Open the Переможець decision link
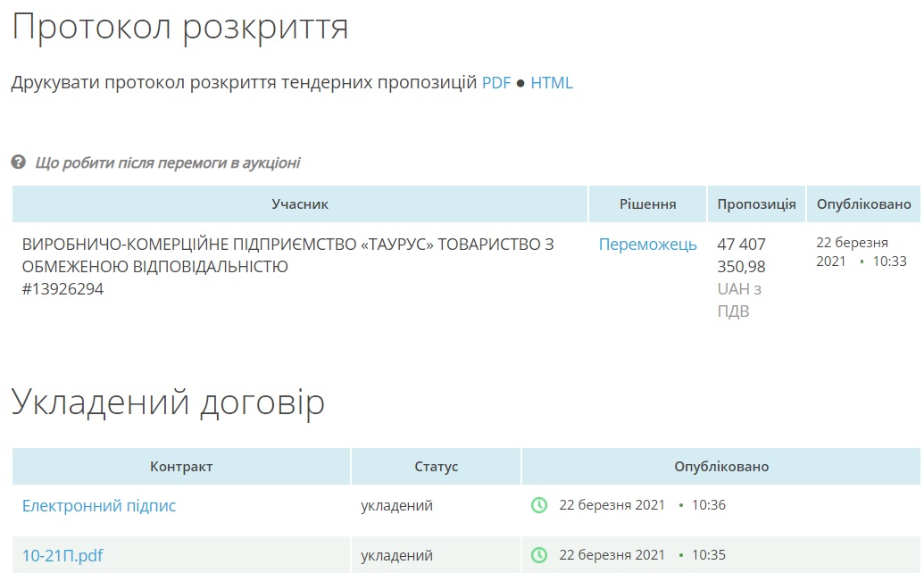 (647, 245)
